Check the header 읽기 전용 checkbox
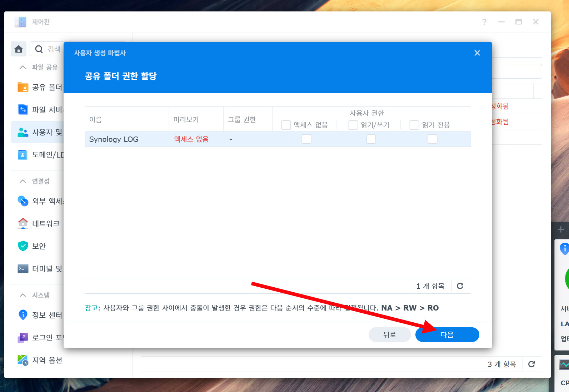Screen dimensions: 569x392 coord(414,125)
